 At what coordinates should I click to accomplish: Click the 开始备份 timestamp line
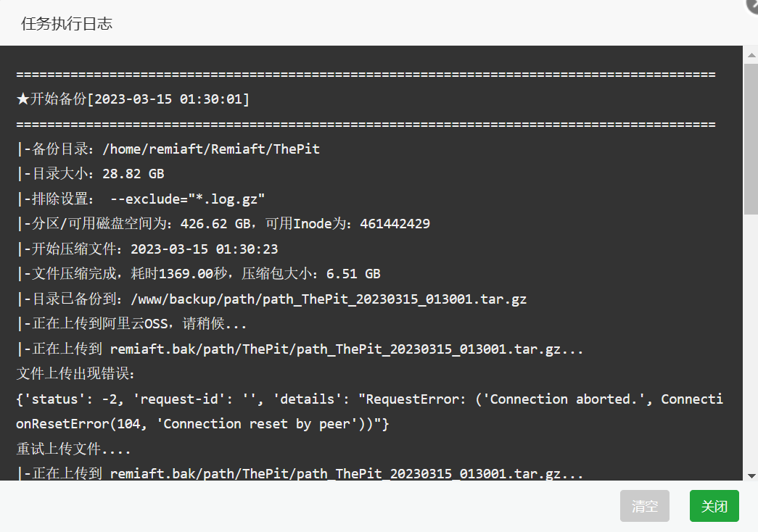(133, 99)
